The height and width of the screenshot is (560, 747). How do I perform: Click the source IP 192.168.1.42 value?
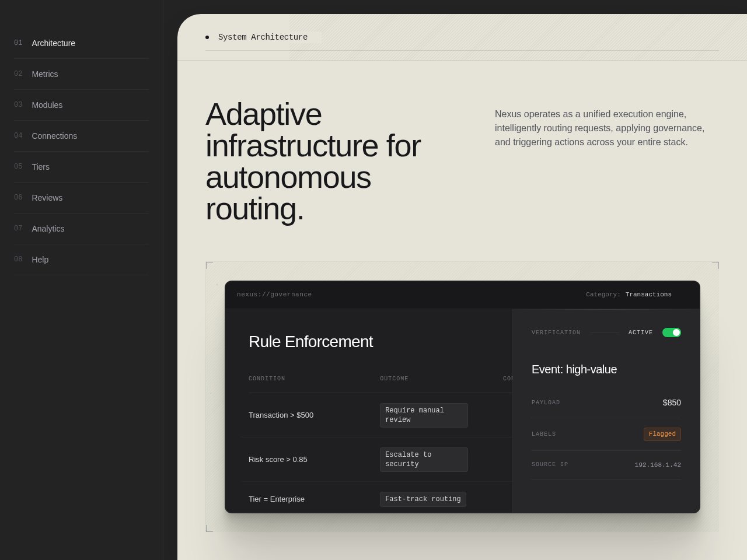tap(658, 465)
